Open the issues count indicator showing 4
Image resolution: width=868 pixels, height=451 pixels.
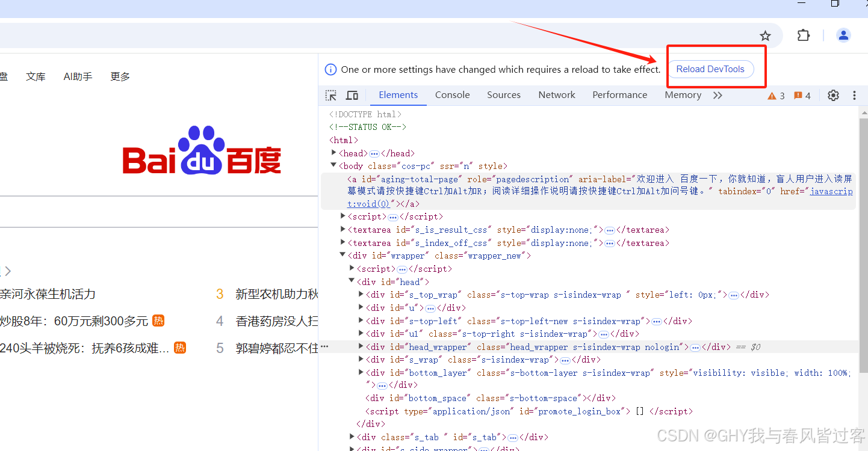pos(802,96)
